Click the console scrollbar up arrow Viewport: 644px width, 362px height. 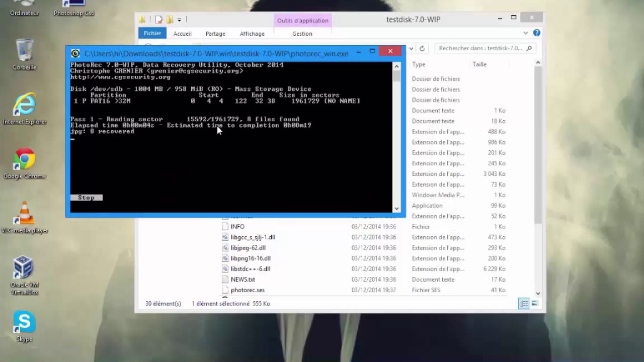396,66
